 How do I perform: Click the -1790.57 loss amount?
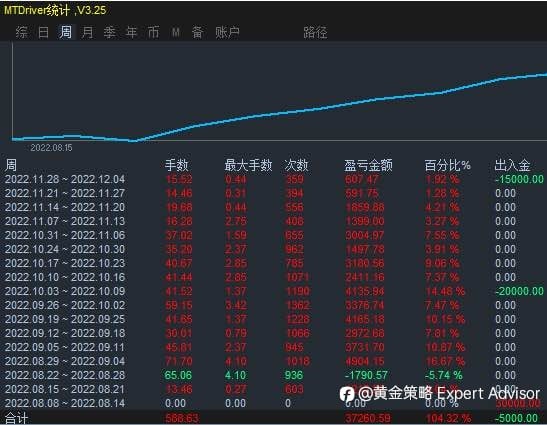(366, 375)
